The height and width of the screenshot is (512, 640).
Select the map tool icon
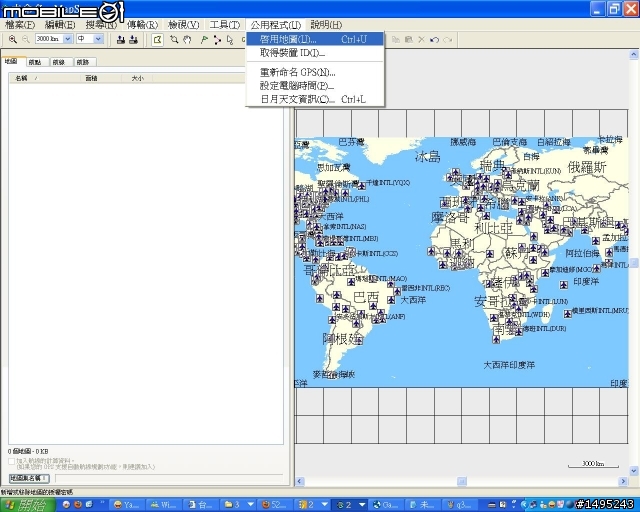point(157,40)
